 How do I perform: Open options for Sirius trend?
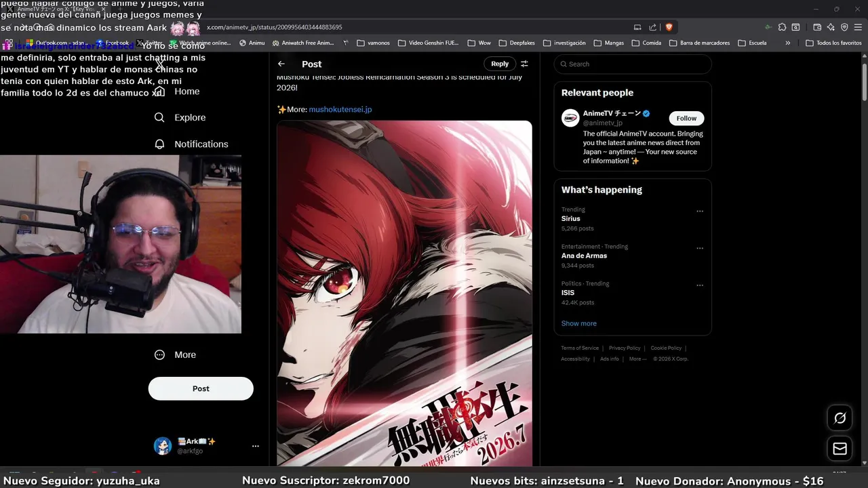(700, 211)
